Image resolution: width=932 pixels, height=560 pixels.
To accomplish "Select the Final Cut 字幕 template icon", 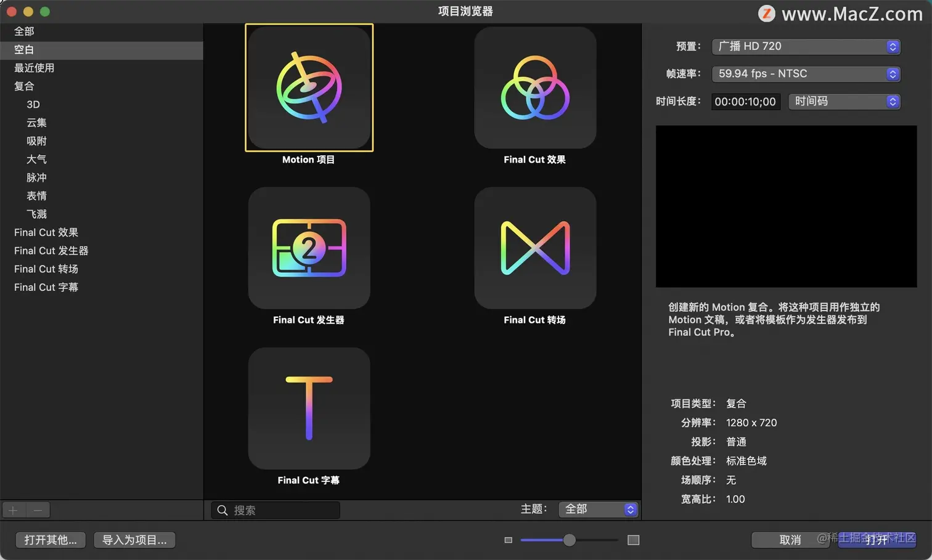I will click(x=309, y=408).
